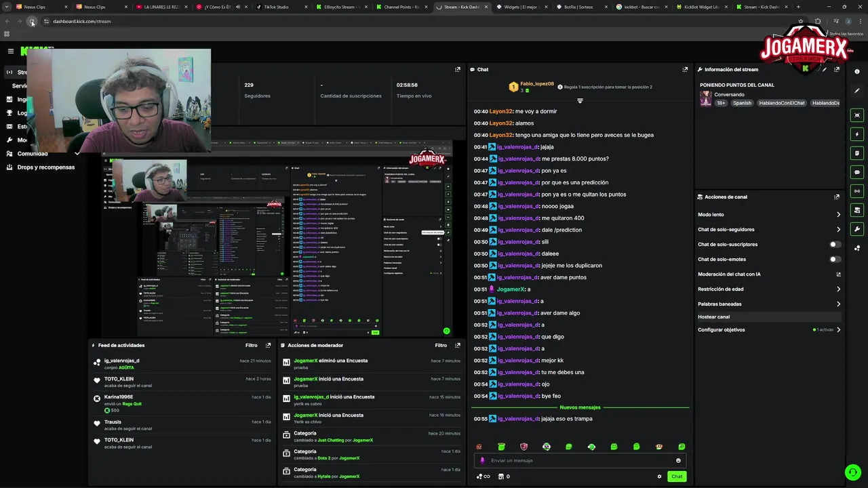Click the Conversando category thumbnail
The width and height of the screenshot is (868, 488).
pyautogui.click(x=706, y=99)
